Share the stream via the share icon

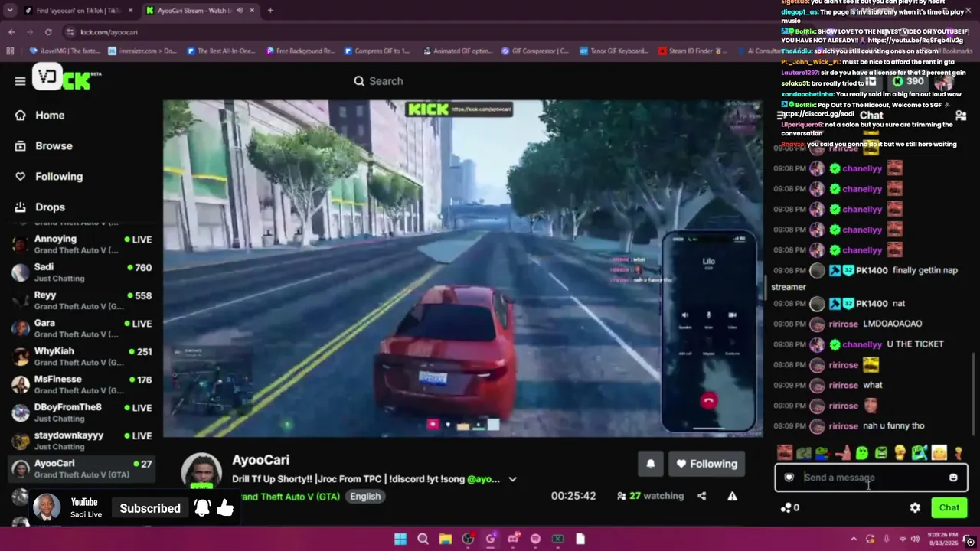701,496
